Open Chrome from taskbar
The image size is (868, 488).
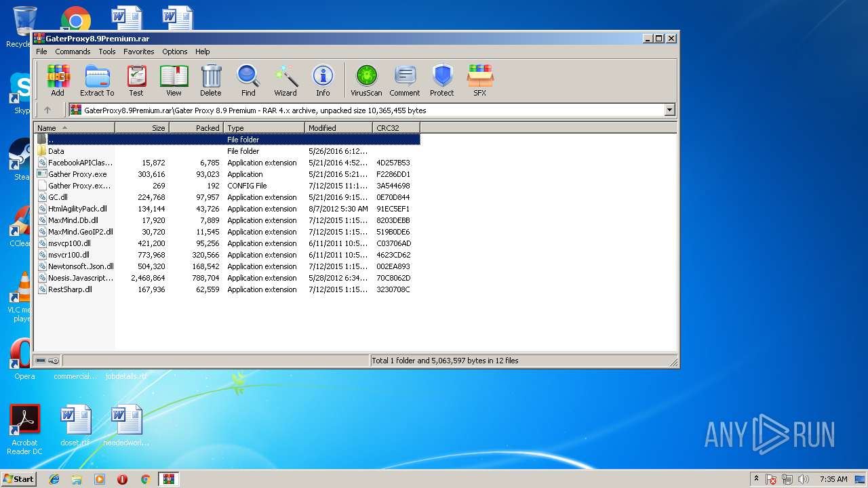(145, 479)
